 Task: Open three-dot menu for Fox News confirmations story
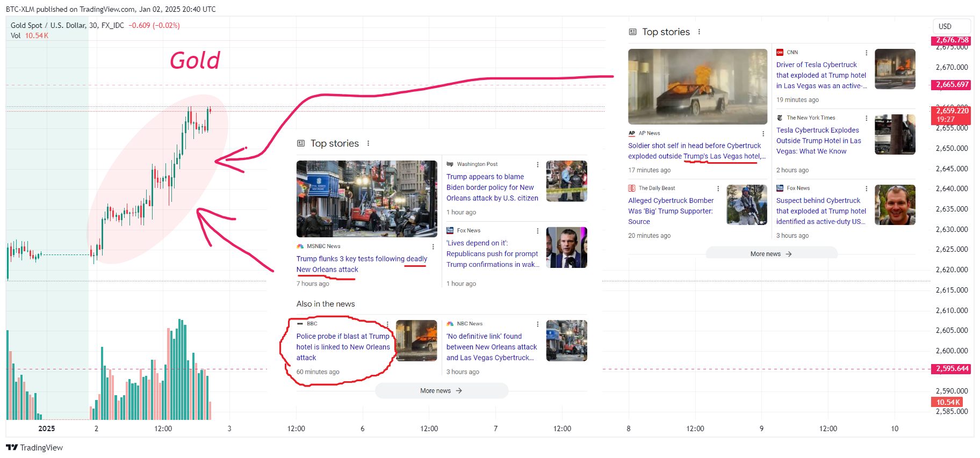tap(537, 231)
